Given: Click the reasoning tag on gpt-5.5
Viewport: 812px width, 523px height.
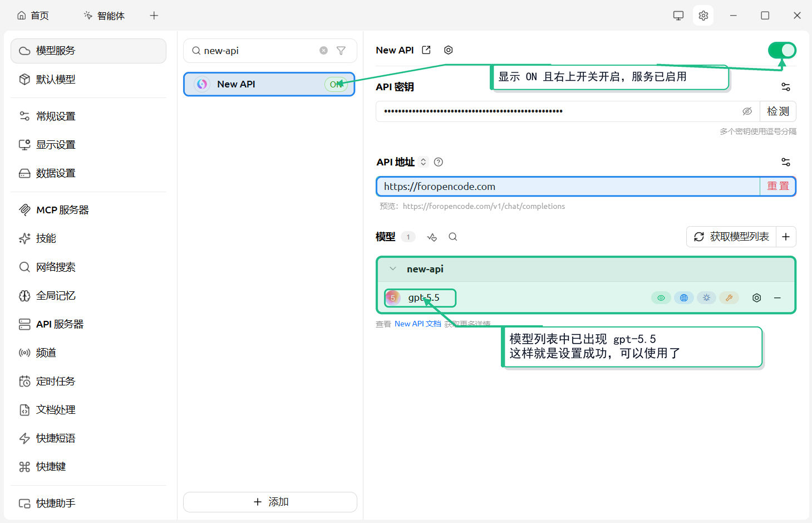Looking at the screenshot, I should coord(706,298).
